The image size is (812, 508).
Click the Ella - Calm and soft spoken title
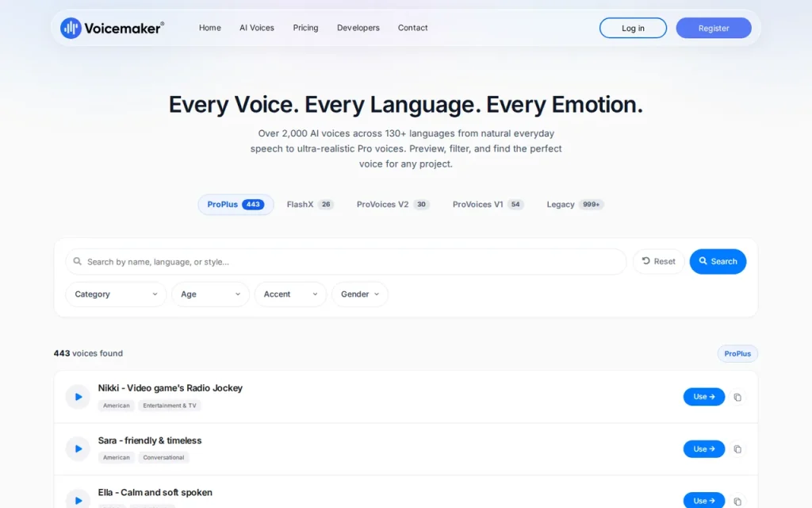tap(155, 492)
